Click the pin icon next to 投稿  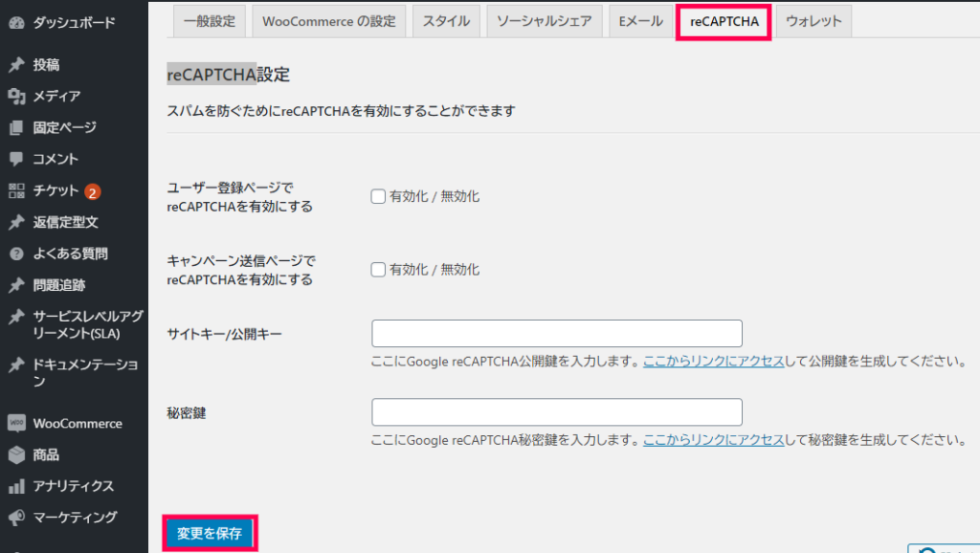[x=17, y=65]
